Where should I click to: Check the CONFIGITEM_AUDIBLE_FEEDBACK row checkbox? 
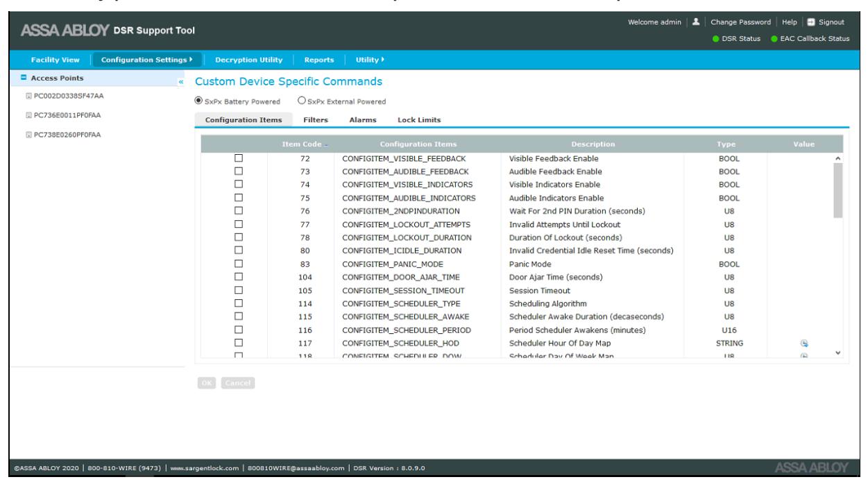point(239,172)
